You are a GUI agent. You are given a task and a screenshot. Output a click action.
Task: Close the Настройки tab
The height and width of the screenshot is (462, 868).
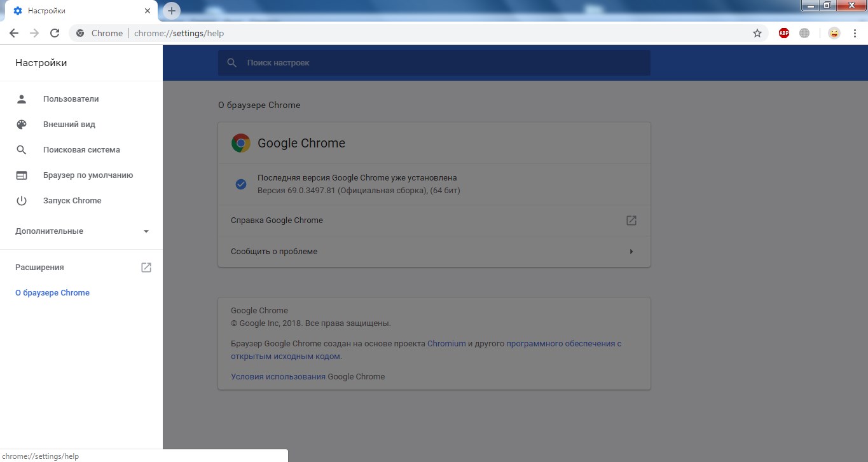[148, 11]
